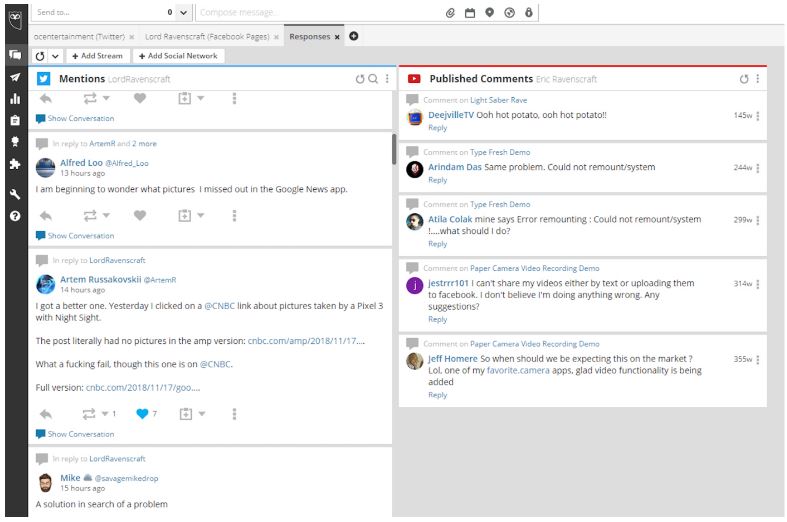Open Mentions stream options menu
The height and width of the screenshot is (522, 787).
[387, 79]
